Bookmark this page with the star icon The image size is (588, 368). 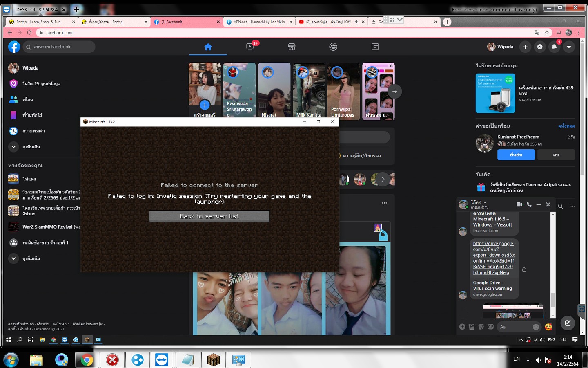[x=547, y=32]
